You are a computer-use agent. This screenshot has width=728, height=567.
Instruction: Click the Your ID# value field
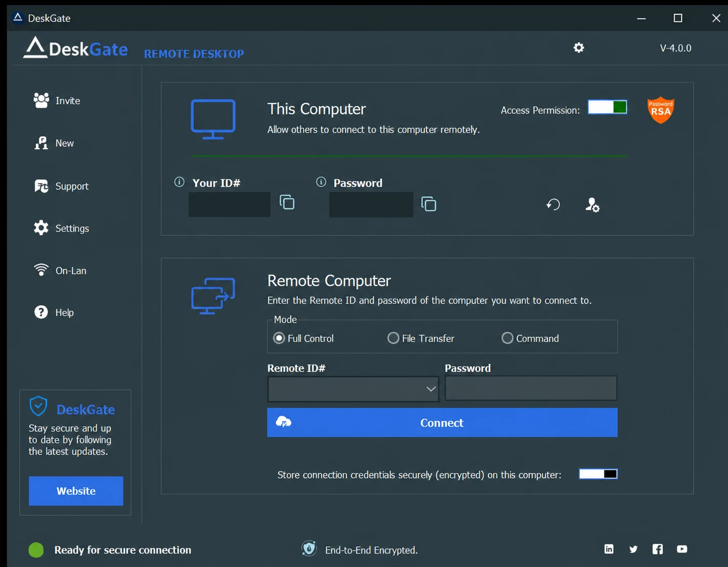[230, 204]
